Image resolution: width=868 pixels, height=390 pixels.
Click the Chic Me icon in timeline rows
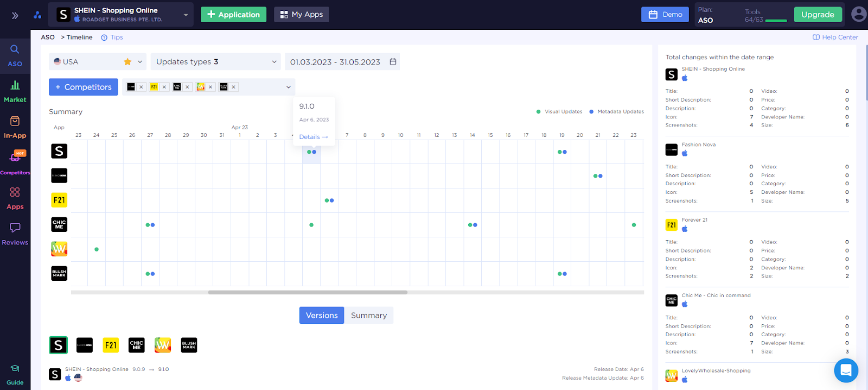coord(59,224)
